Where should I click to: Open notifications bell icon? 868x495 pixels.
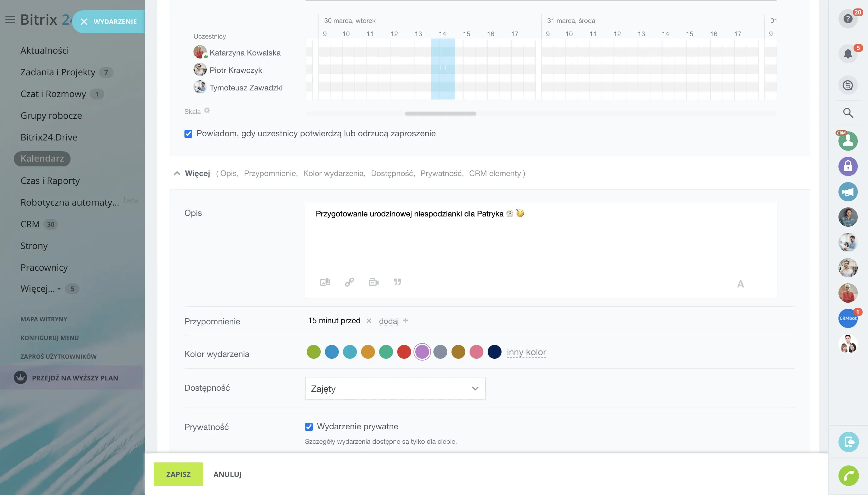pyautogui.click(x=848, y=54)
